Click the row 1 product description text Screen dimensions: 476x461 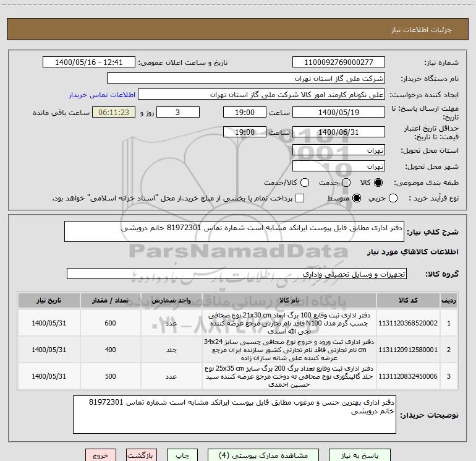pos(289,323)
